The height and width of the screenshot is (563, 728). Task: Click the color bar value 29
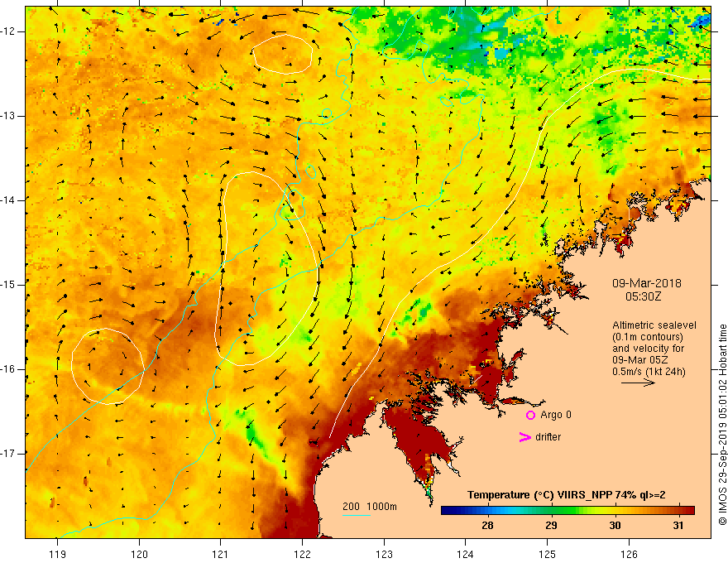(551, 526)
